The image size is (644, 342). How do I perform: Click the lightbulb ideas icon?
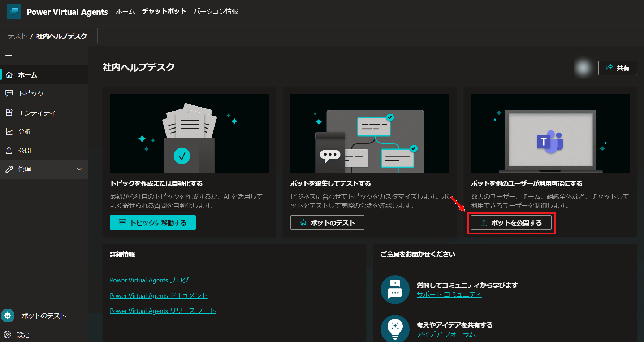395,329
